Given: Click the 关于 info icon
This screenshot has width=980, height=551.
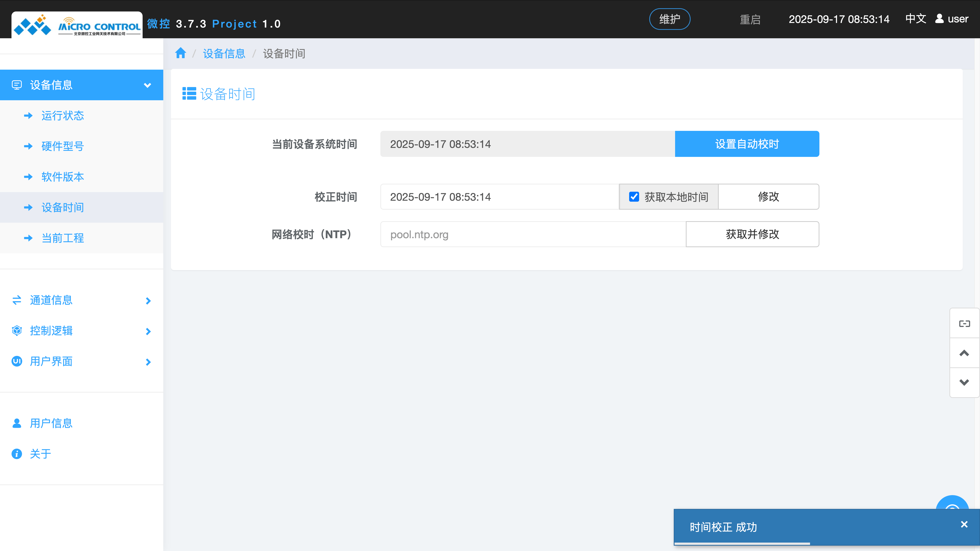Looking at the screenshot, I should click(17, 454).
